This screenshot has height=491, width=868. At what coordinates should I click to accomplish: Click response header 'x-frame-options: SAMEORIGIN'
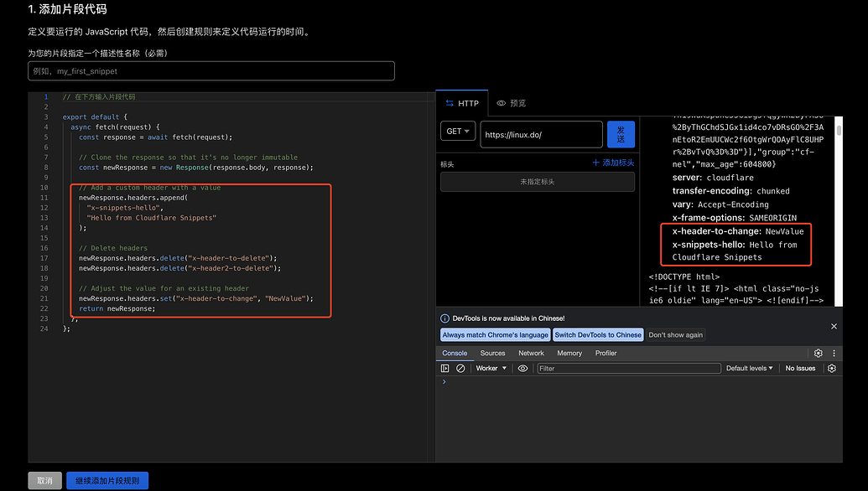(x=734, y=217)
